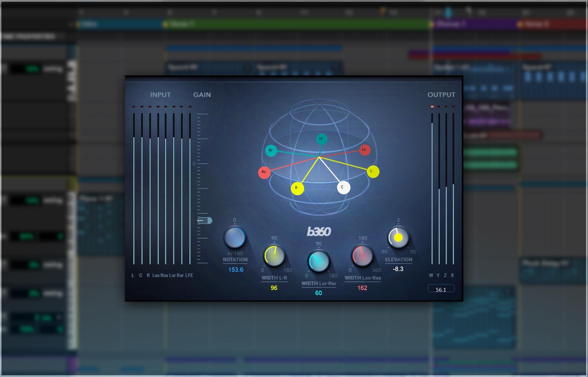Click the LFE input channel meter

[x=190, y=188]
